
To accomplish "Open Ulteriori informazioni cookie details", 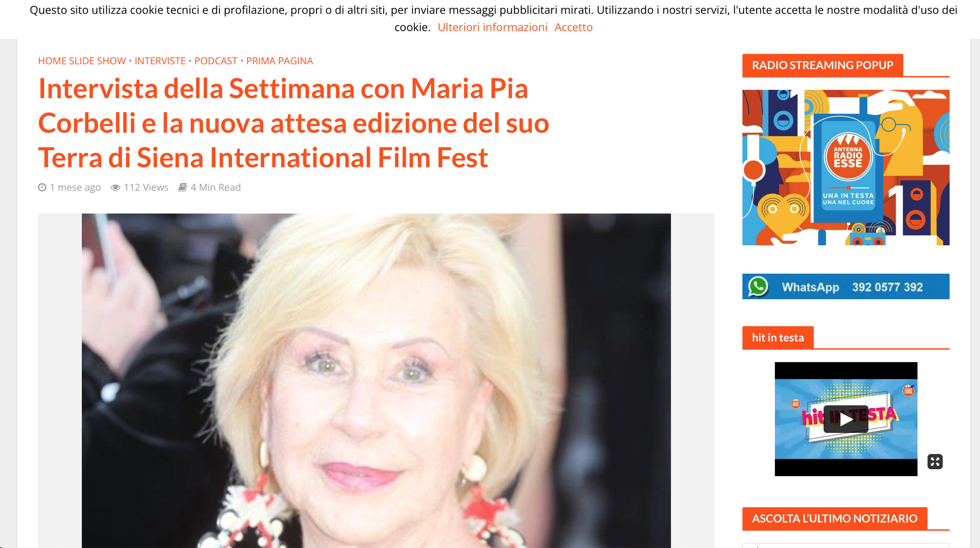I will tap(492, 27).
